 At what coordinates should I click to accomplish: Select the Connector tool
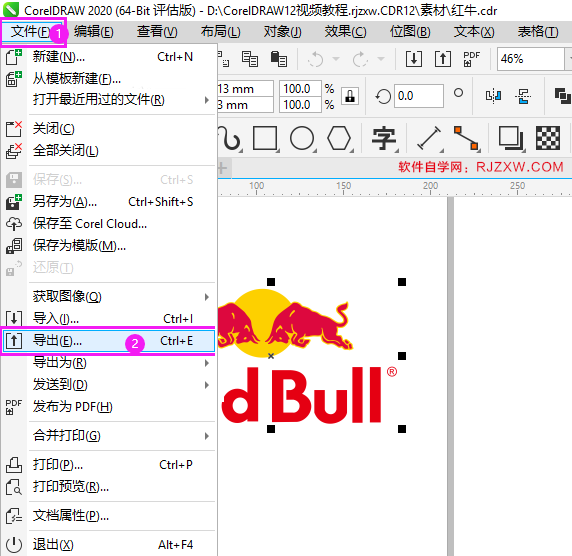point(466,138)
